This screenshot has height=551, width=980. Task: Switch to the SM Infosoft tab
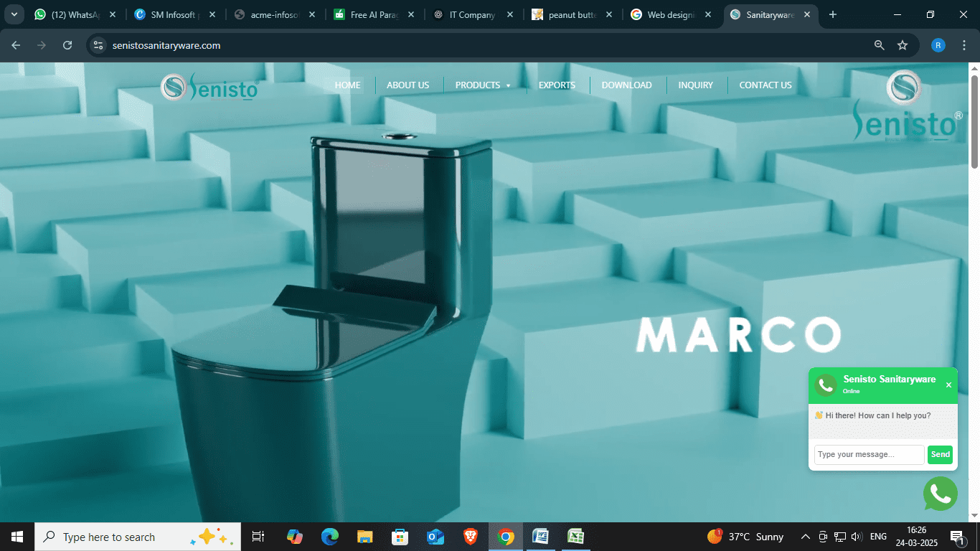point(172,14)
